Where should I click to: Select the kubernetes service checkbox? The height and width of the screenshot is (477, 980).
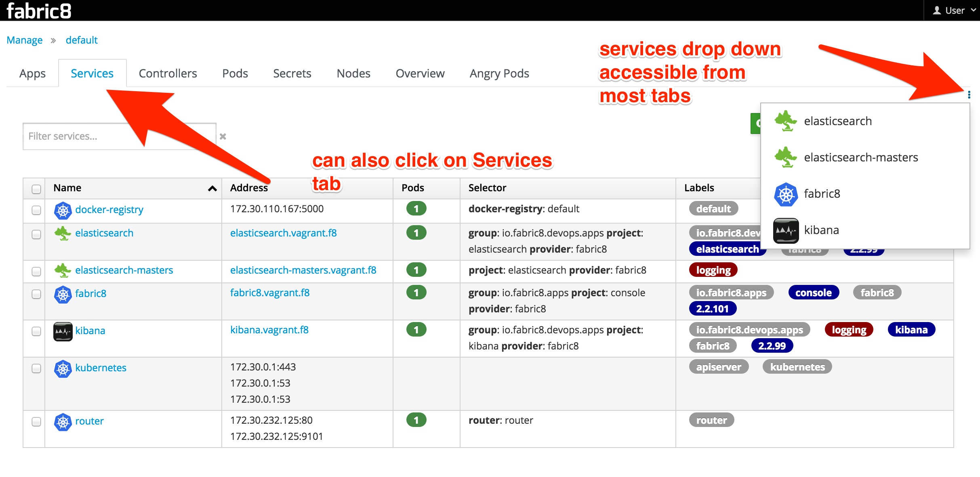(36, 368)
